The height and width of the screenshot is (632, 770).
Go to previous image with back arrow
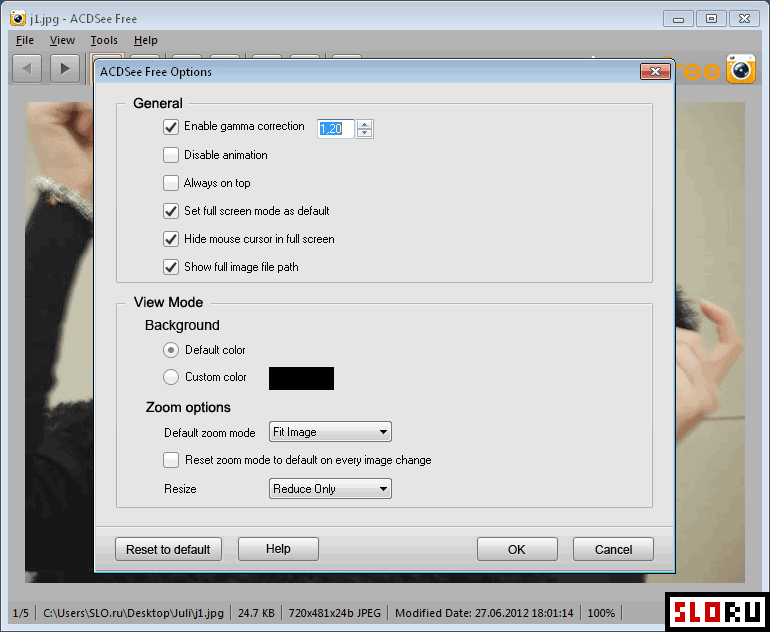[27, 69]
